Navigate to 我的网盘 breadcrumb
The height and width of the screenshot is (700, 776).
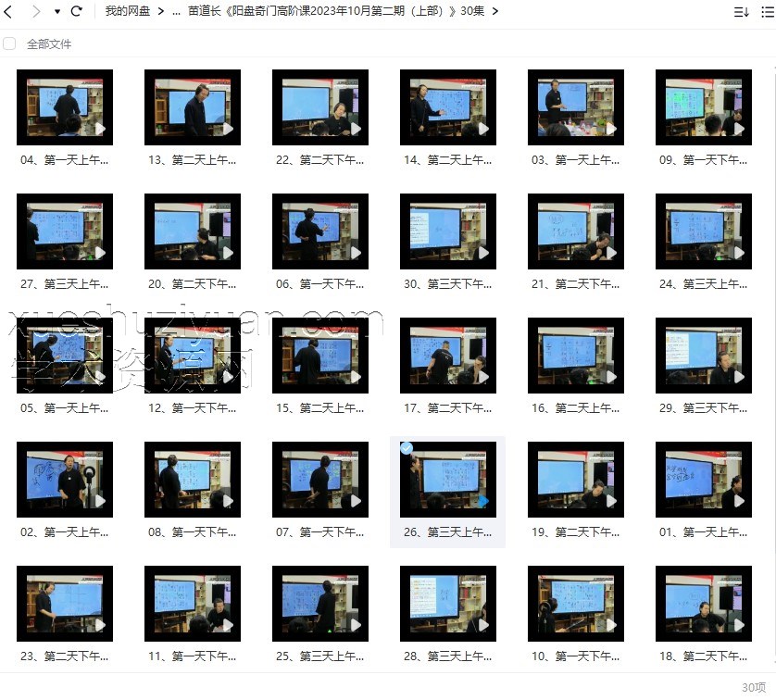point(127,11)
